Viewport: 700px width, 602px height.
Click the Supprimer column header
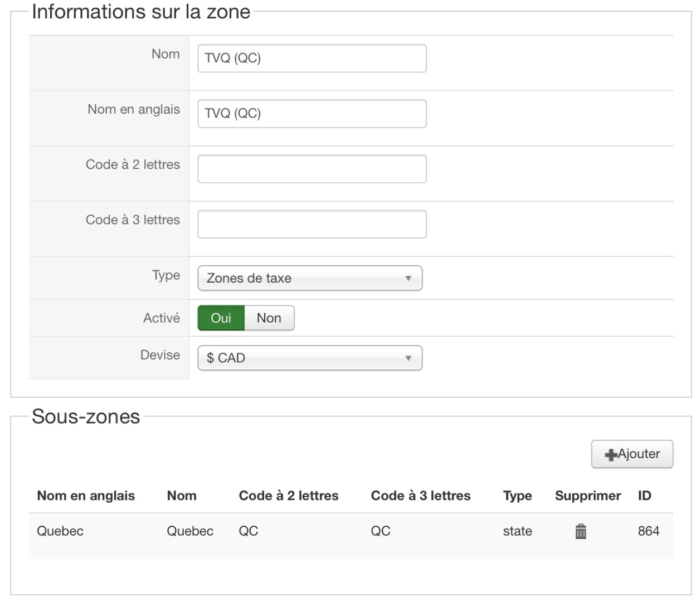587,496
